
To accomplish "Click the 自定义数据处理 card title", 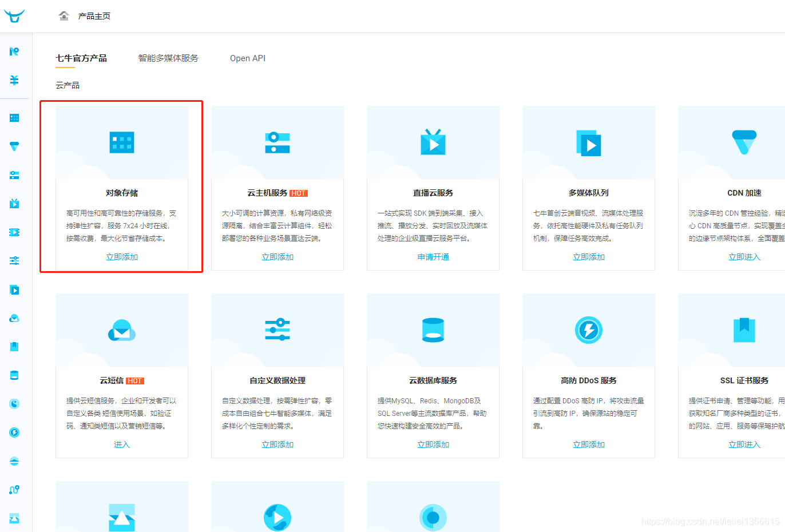I will 277,380.
